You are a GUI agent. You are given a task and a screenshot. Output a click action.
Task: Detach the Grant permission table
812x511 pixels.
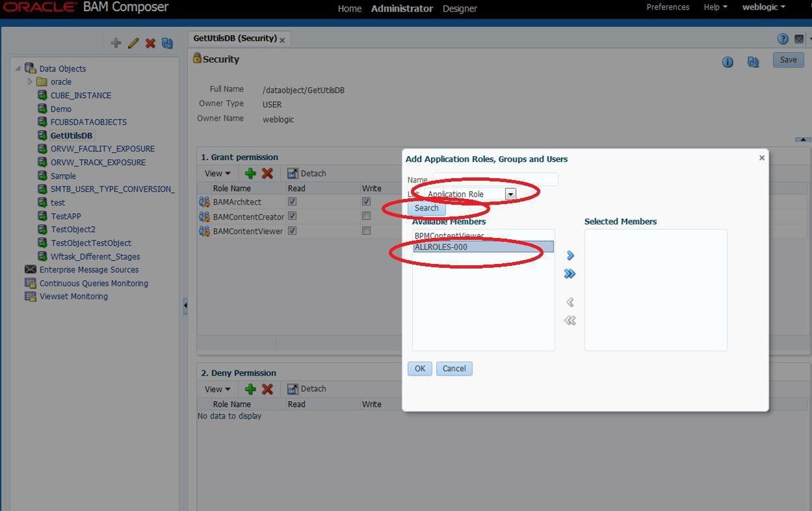click(306, 174)
